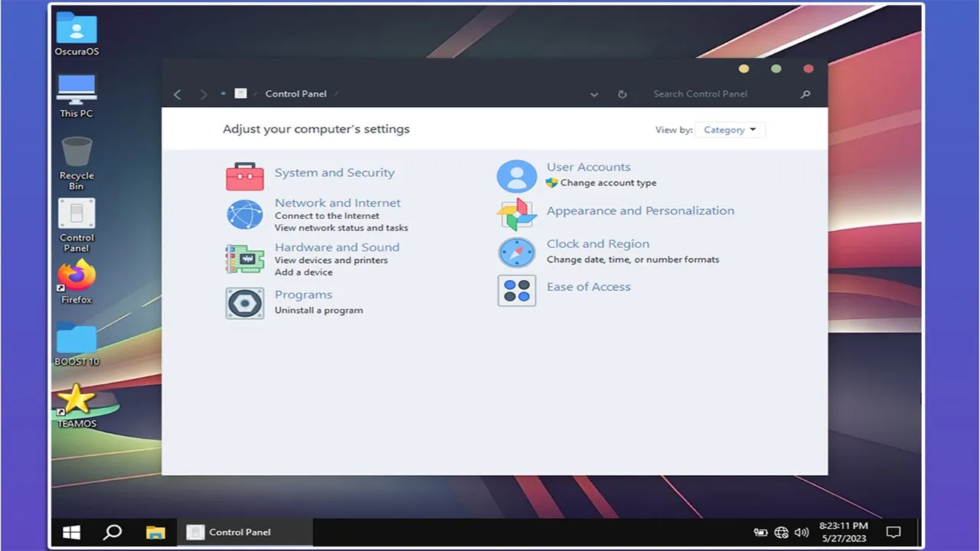Click Change account type link
980x551 pixels.
point(608,183)
